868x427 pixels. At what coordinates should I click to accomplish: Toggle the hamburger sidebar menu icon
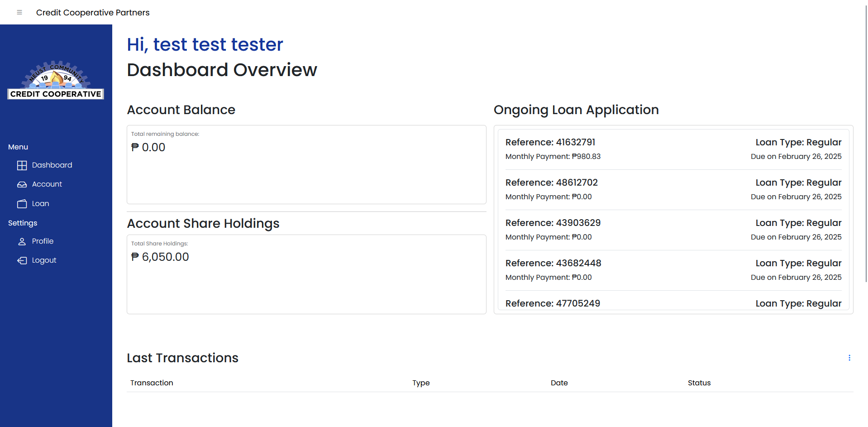[x=19, y=12]
